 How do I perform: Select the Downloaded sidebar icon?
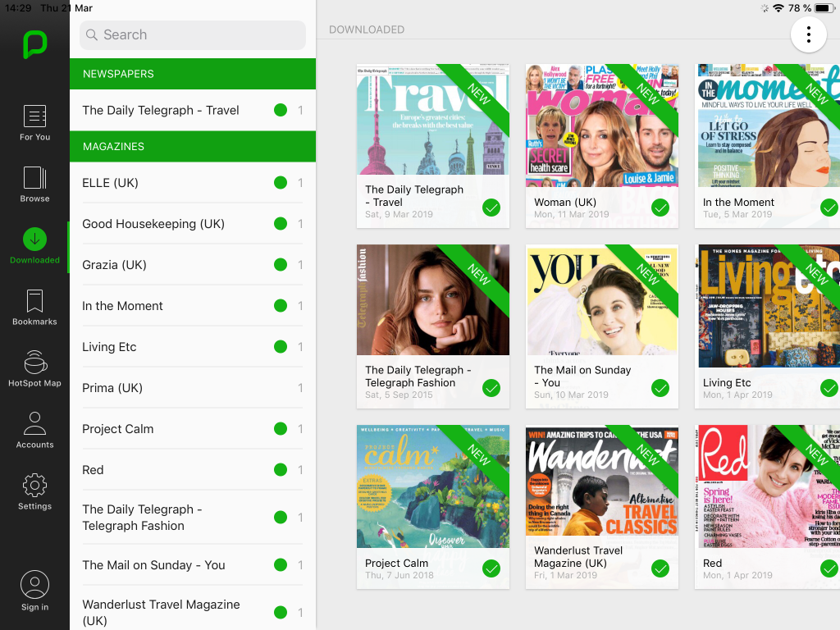(34, 246)
